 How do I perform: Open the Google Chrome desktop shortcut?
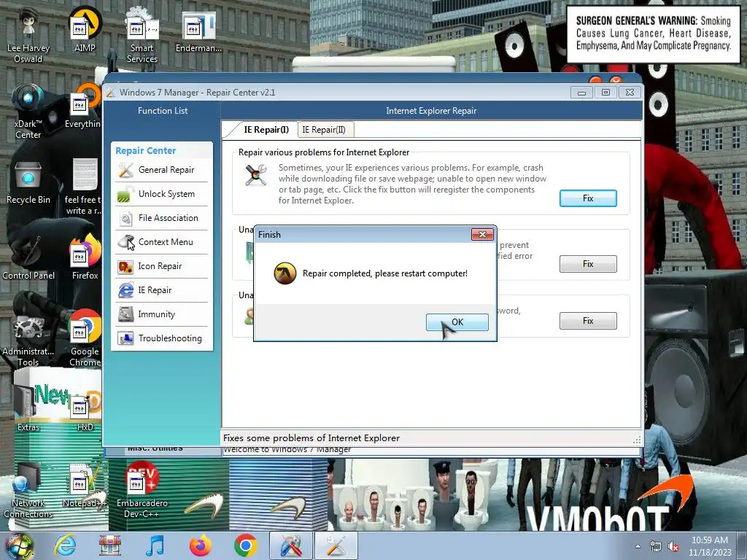click(85, 337)
